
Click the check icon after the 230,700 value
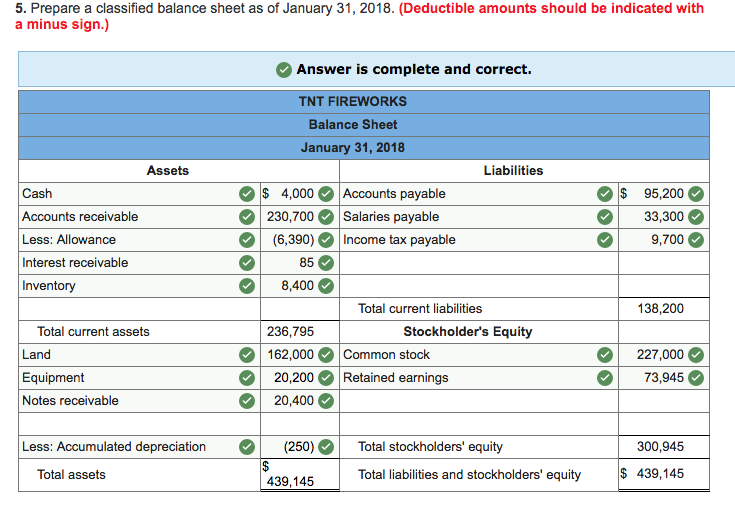(x=326, y=217)
